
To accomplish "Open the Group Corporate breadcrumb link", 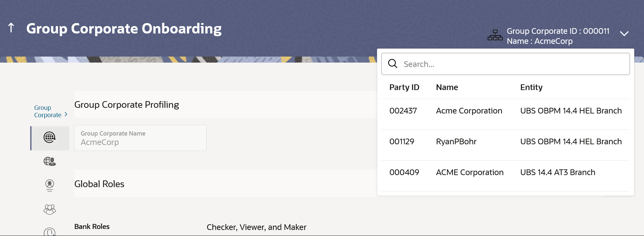I will click(x=48, y=111).
